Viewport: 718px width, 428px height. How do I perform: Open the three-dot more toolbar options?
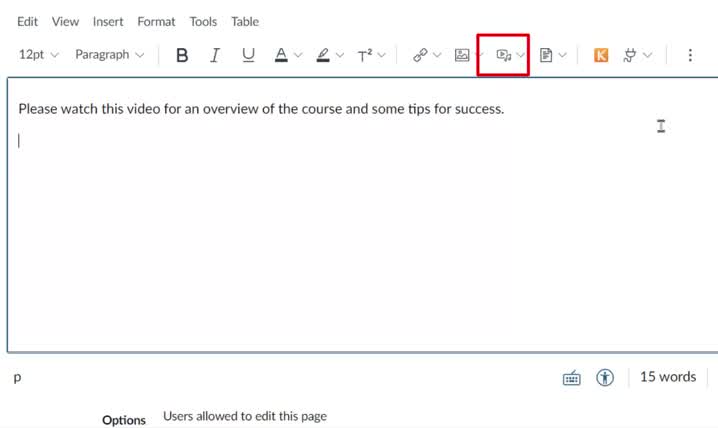pyautogui.click(x=690, y=55)
